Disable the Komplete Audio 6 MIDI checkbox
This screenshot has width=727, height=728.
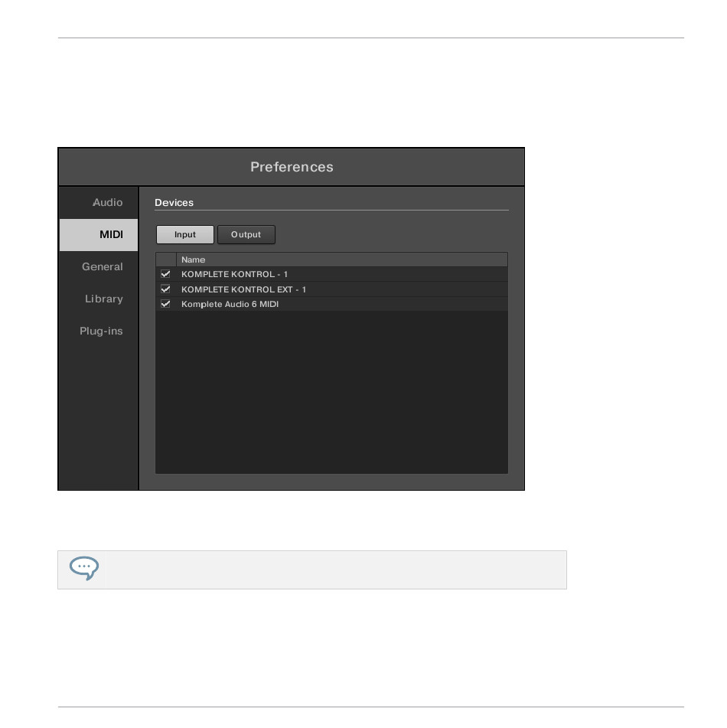click(x=165, y=304)
